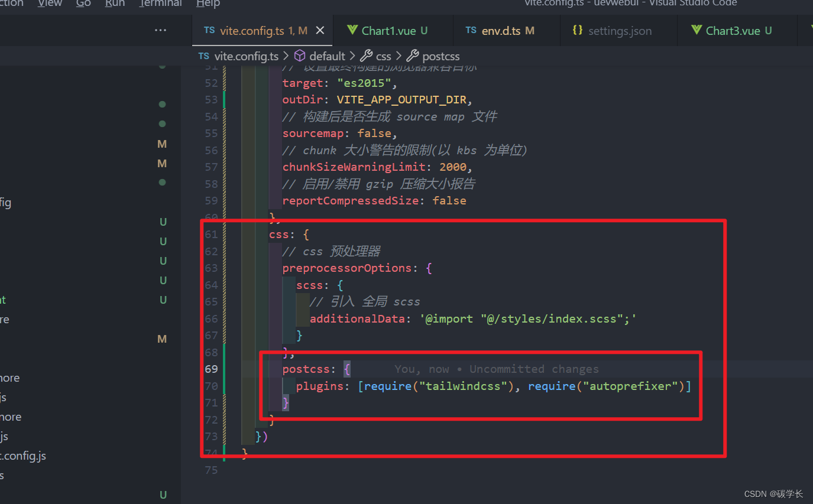Image resolution: width=813 pixels, height=504 pixels.
Task: Click the wrench icon beside css breadcrumb
Action: [366, 56]
